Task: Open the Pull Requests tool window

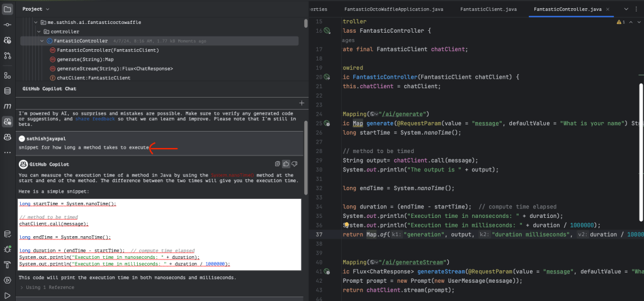Action: [x=8, y=56]
